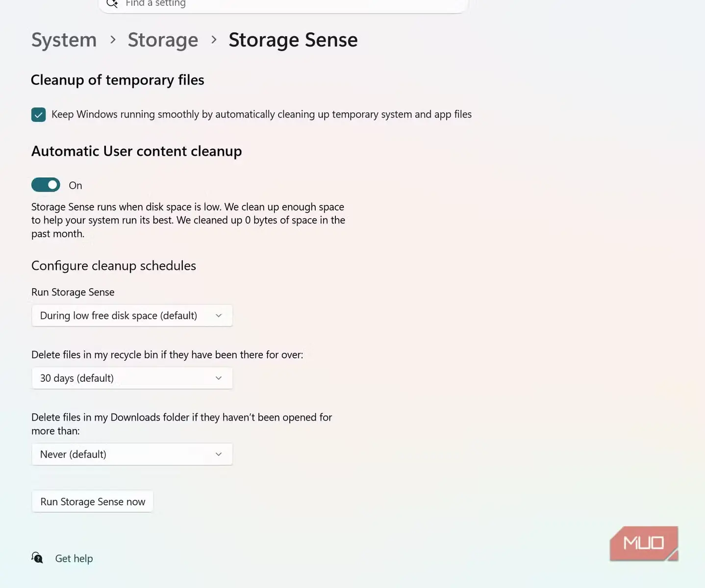Open the Get help link

click(x=74, y=559)
